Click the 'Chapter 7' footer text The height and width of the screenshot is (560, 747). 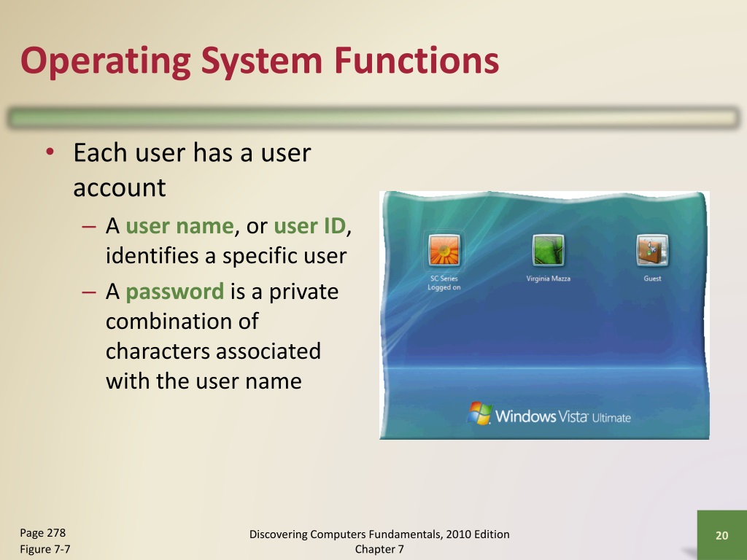click(379, 549)
